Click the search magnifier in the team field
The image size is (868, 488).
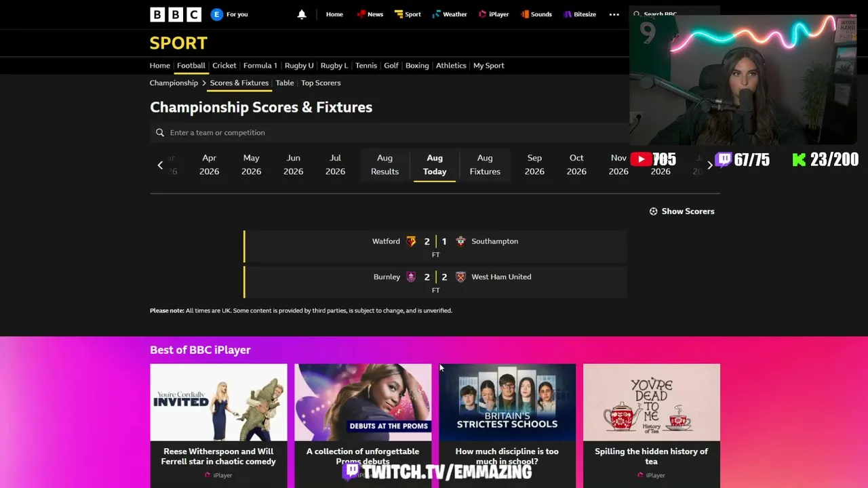[x=160, y=133]
